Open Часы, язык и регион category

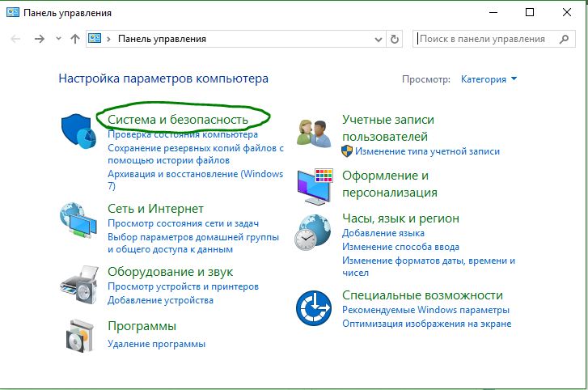click(x=400, y=218)
